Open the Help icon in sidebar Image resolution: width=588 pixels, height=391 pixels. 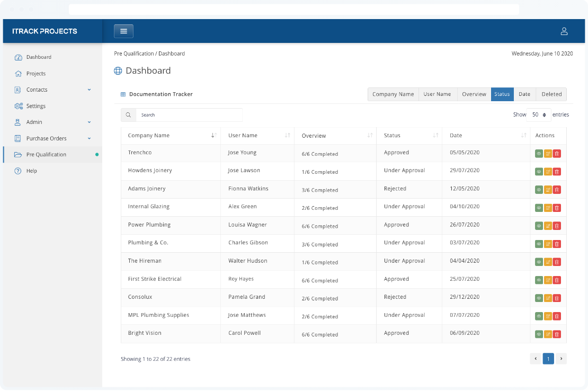point(18,171)
